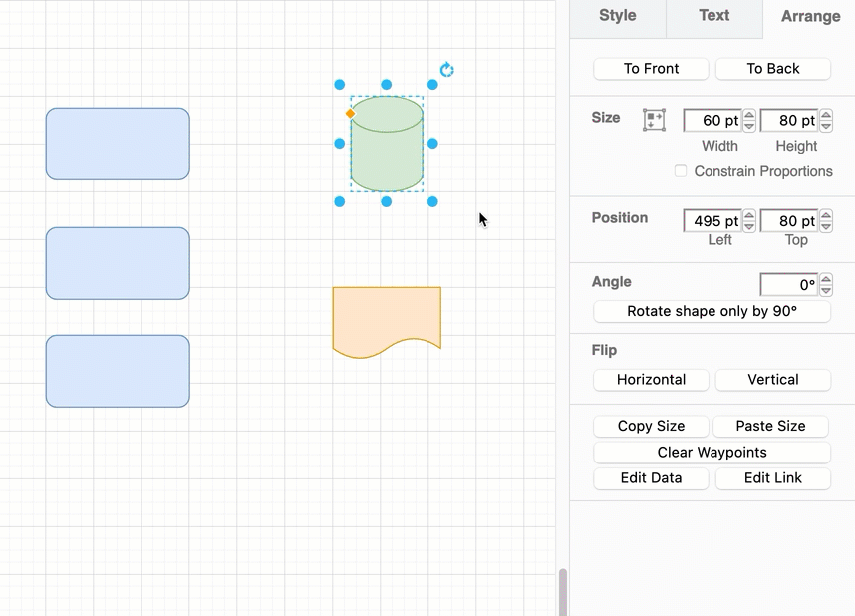Flip the shape vertically
This screenshot has width=855, height=616.
[x=772, y=379]
